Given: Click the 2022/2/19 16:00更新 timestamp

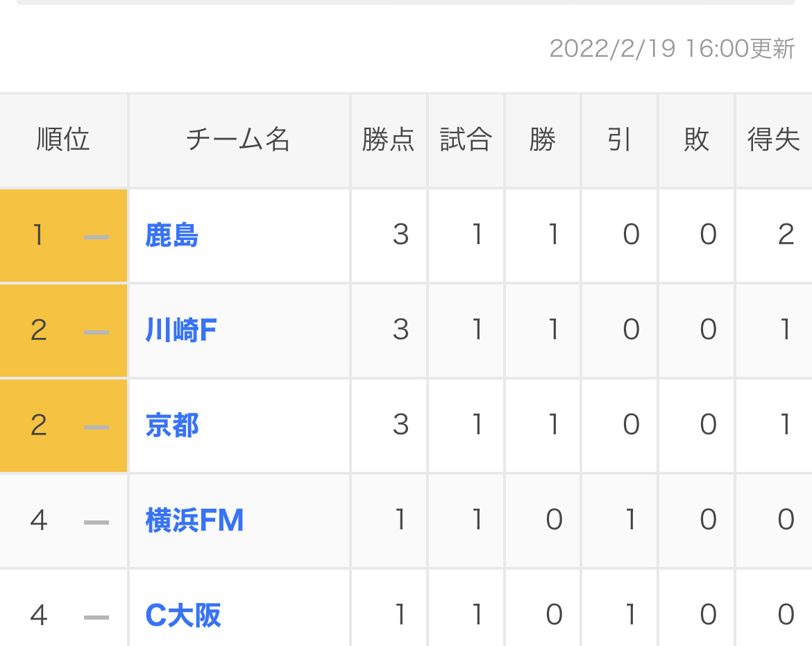Looking at the screenshot, I should pos(671,49).
